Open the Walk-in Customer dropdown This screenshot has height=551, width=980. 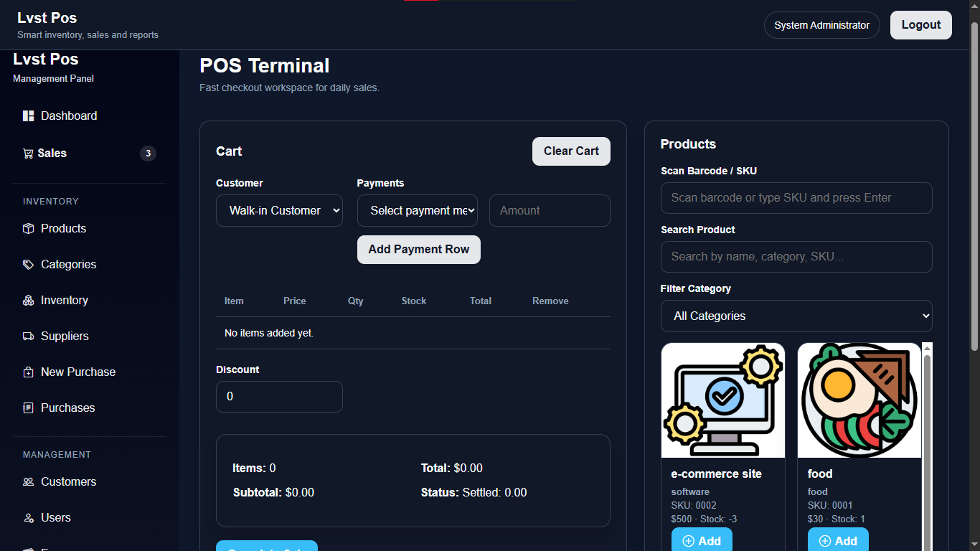click(x=279, y=210)
